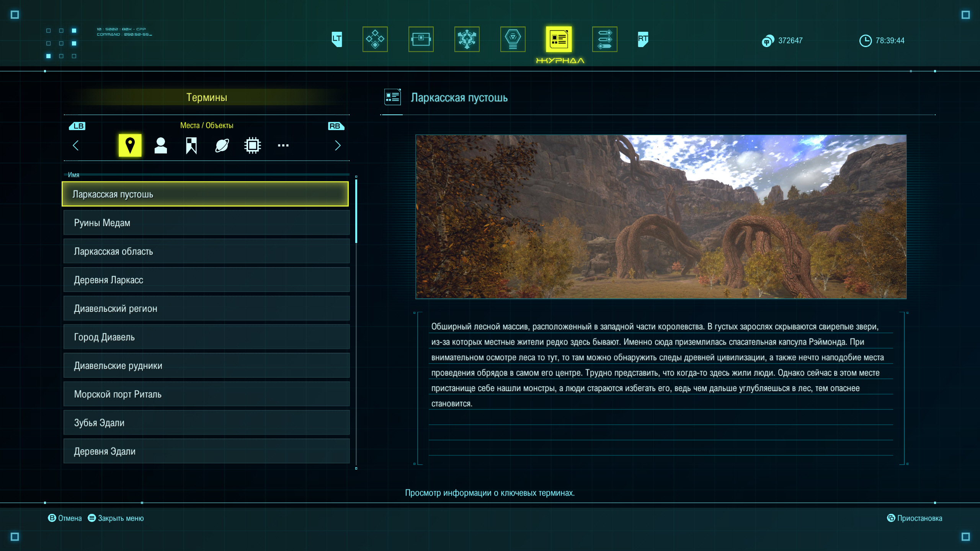This screenshot has height=551, width=980.
Task: Open the three-dots other category
Action: point(283,145)
